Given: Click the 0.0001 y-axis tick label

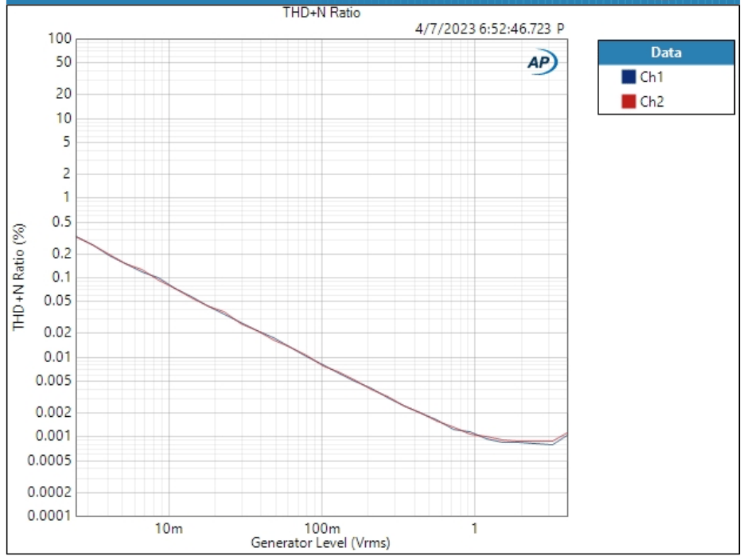Looking at the screenshot, I should (49, 515).
